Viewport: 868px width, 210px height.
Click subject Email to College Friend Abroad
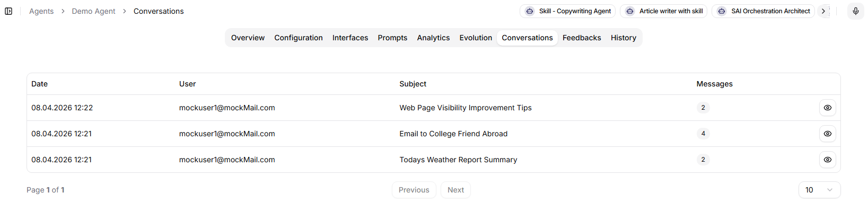tap(453, 134)
